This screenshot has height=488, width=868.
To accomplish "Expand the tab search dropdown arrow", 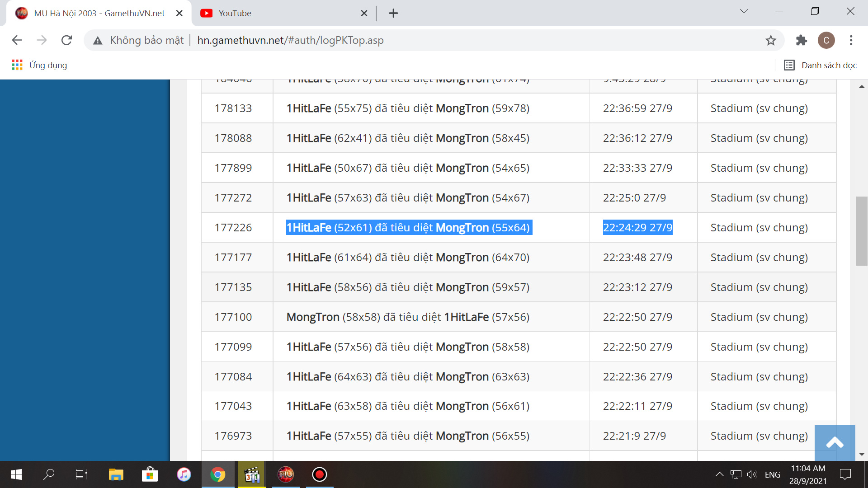I will pos(744,11).
